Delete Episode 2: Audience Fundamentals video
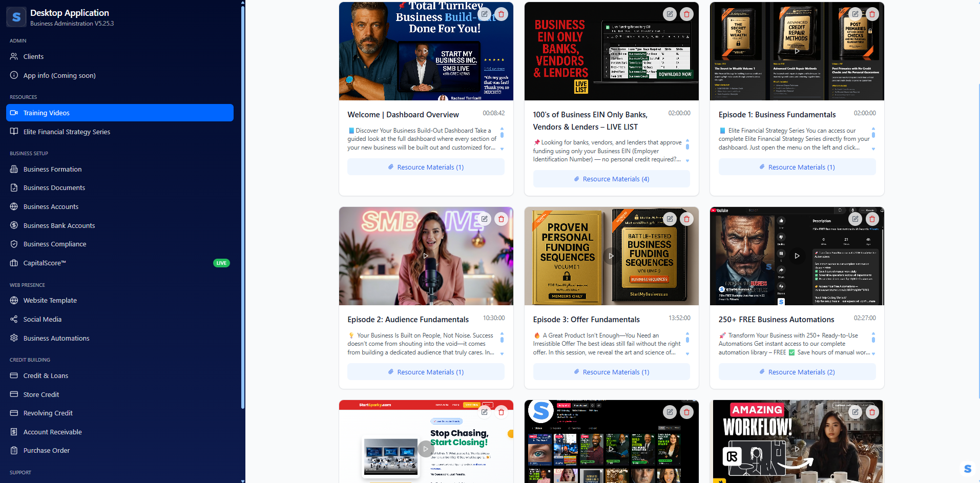The image size is (980, 483). [x=502, y=219]
